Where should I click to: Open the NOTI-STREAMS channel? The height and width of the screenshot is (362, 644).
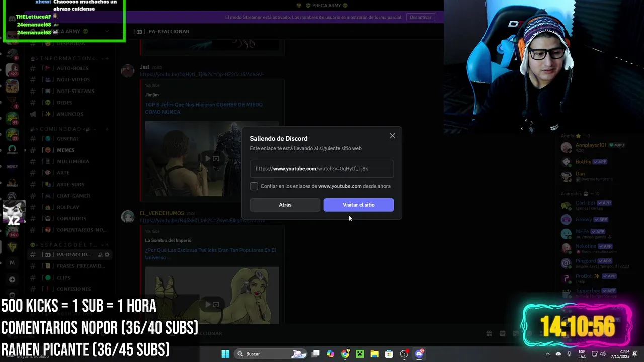(69, 91)
